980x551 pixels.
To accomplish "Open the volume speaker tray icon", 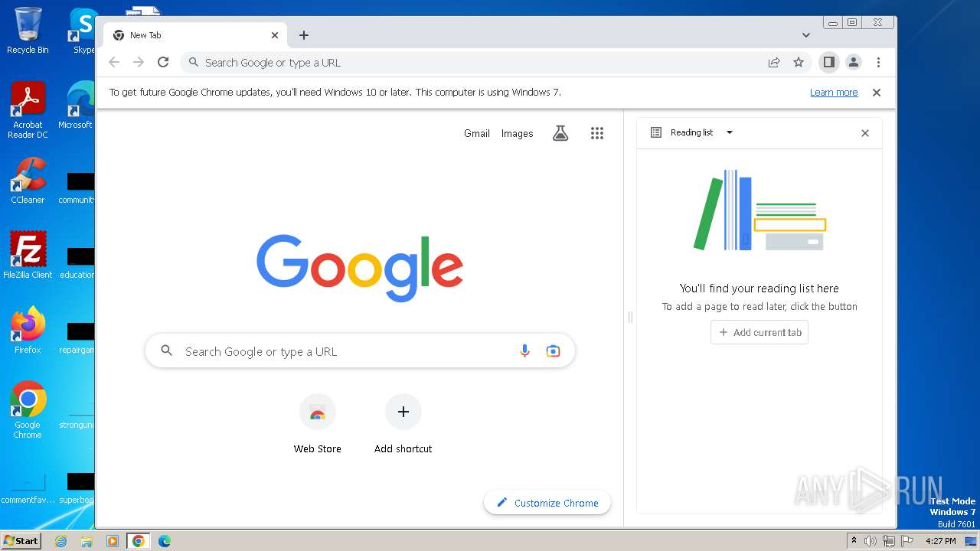I will (871, 541).
